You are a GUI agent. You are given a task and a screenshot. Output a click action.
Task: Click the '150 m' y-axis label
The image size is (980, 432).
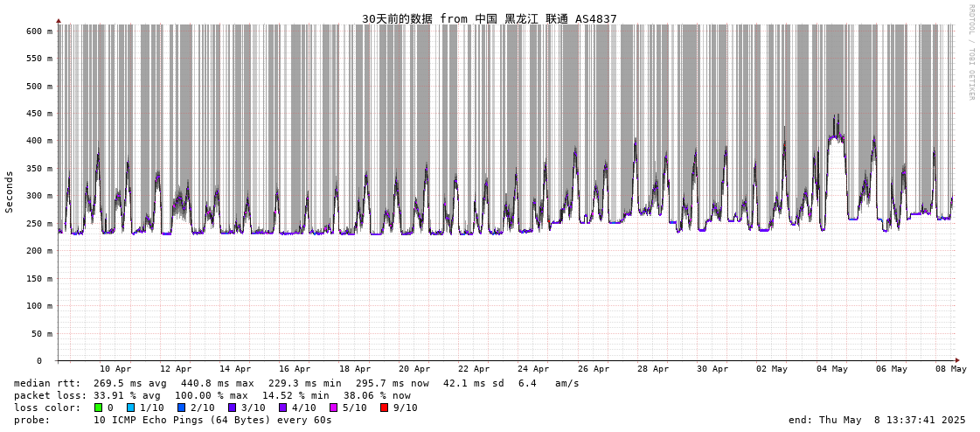coord(38,278)
